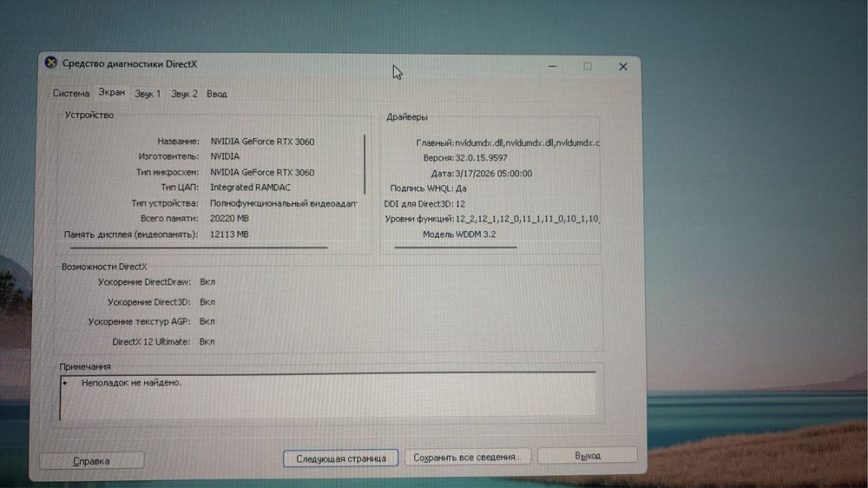Viewport: 868px width, 488px height.
Task: Open the Звук 2 tab
Action: (184, 94)
